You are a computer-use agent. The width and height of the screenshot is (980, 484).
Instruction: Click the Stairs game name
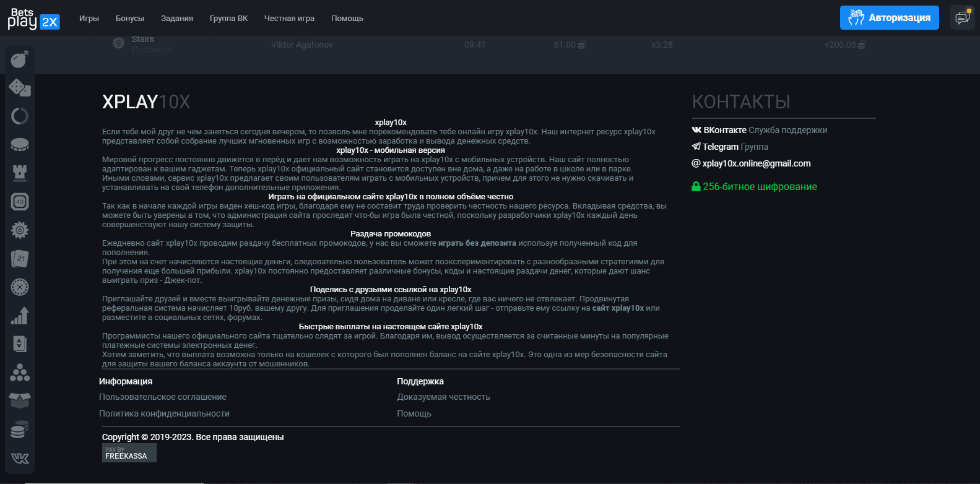pos(143,39)
